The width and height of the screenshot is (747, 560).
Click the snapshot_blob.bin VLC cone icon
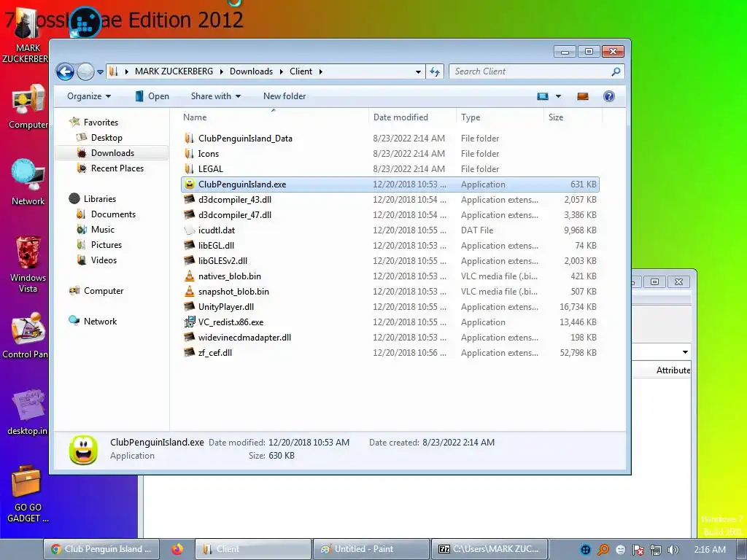point(189,291)
